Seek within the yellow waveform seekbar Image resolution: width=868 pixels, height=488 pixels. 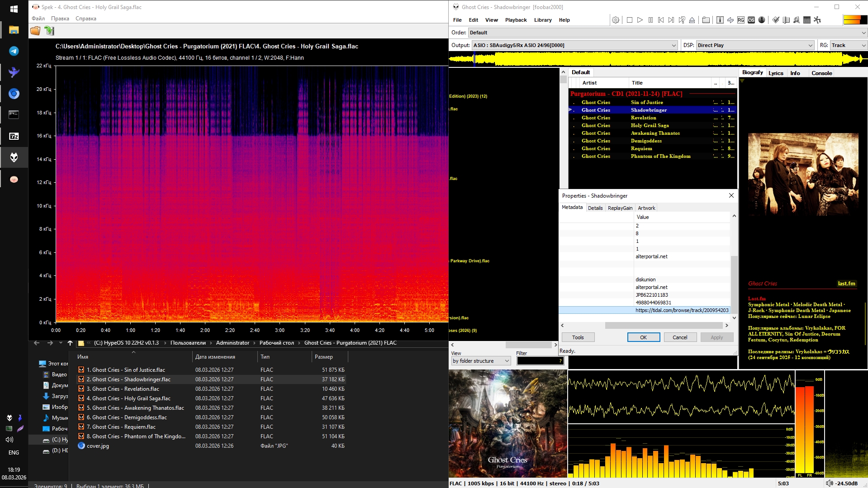[656, 59]
